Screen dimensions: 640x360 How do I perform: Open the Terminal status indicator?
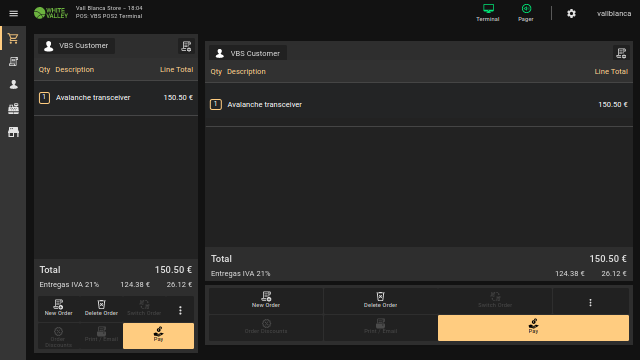488,13
